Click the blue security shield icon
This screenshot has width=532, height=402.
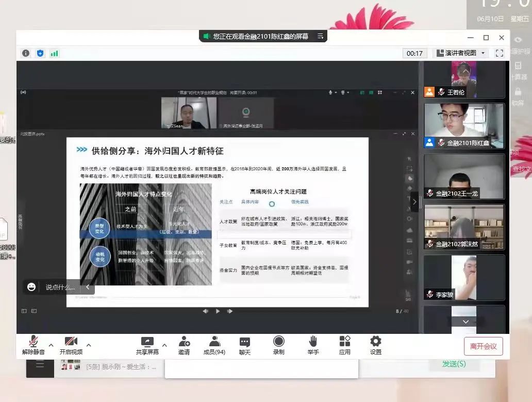click(x=40, y=53)
